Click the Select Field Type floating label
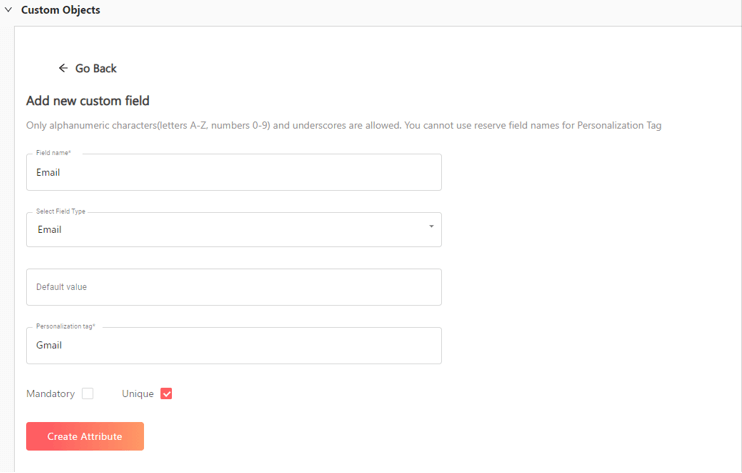The height and width of the screenshot is (473, 742). [x=61, y=211]
